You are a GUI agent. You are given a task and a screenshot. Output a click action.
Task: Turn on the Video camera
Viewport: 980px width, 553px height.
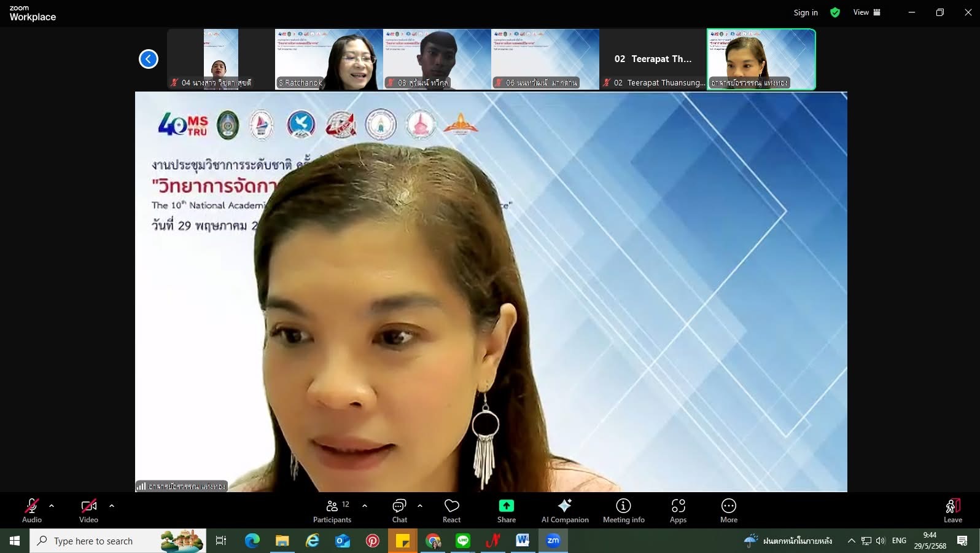coord(88,511)
